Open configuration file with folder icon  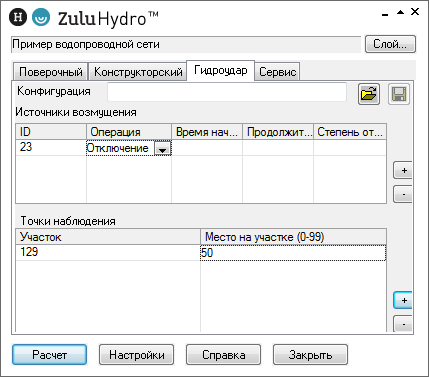[x=369, y=94]
